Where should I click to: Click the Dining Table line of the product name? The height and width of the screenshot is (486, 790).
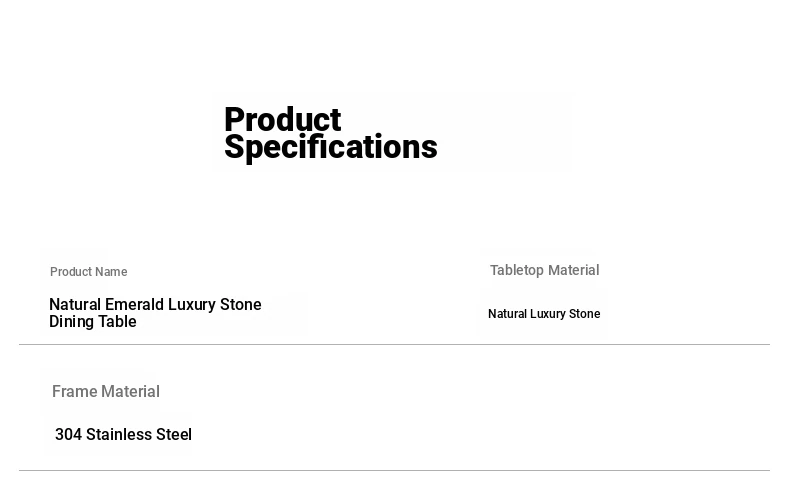tap(93, 322)
